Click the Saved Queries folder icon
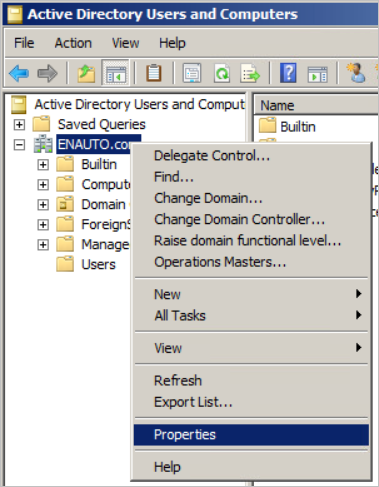379x487 pixels. click(x=41, y=124)
